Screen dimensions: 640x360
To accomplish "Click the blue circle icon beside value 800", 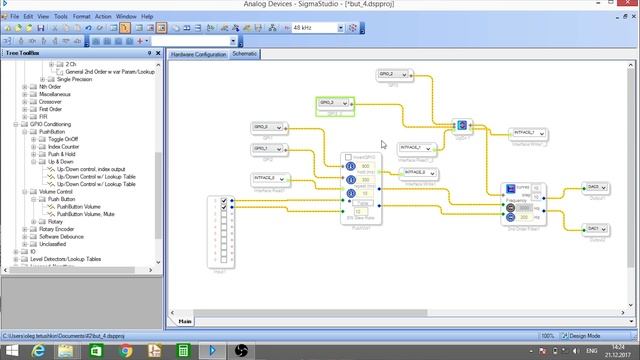I will (351, 166).
